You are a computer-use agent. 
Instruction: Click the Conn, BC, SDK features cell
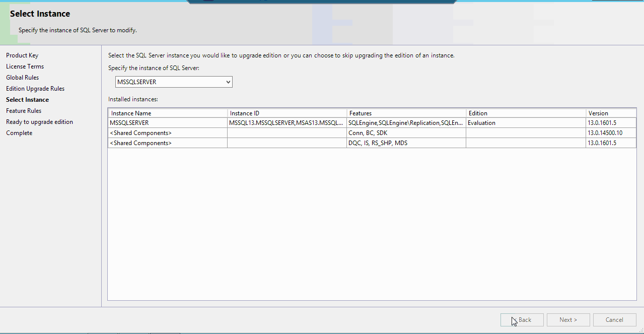coord(406,133)
